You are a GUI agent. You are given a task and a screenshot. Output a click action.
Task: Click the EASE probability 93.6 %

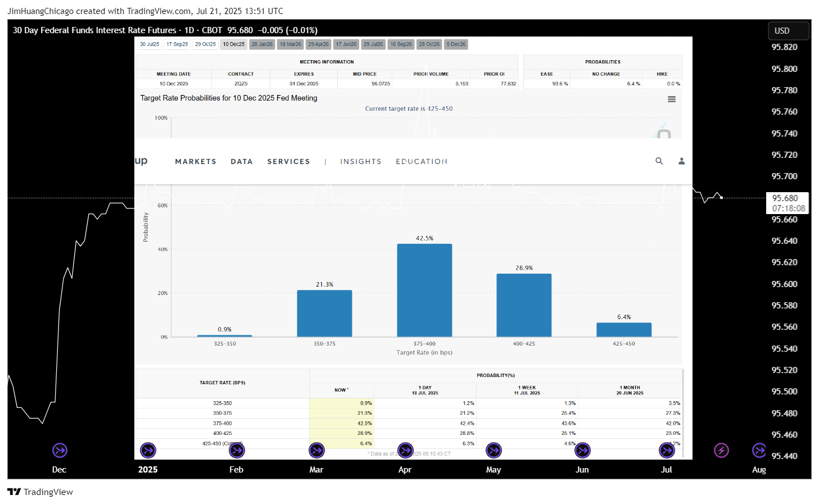click(560, 84)
